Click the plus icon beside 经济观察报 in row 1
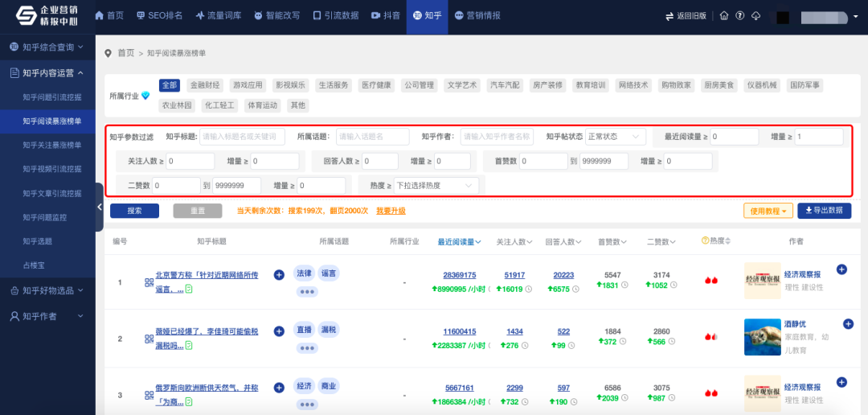Screen dimensions: 868x415 point(841,269)
